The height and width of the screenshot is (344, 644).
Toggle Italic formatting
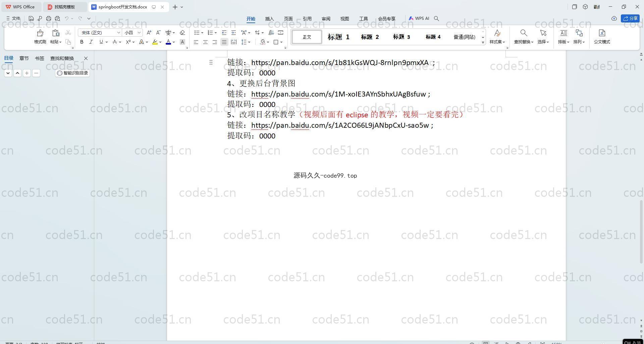91,42
